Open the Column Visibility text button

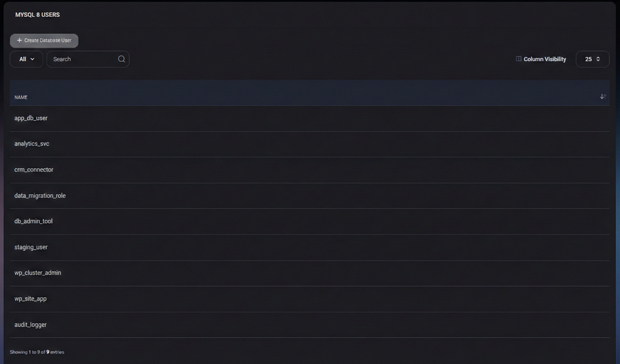tap(544, 59)
